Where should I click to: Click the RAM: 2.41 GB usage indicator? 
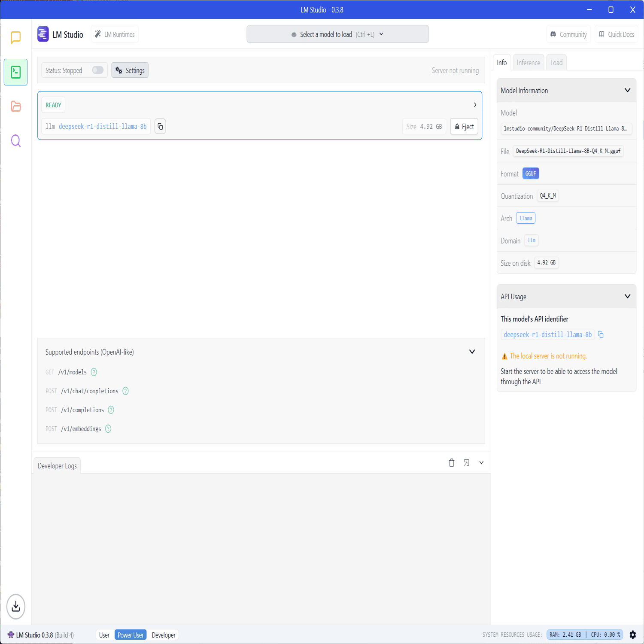565,635
